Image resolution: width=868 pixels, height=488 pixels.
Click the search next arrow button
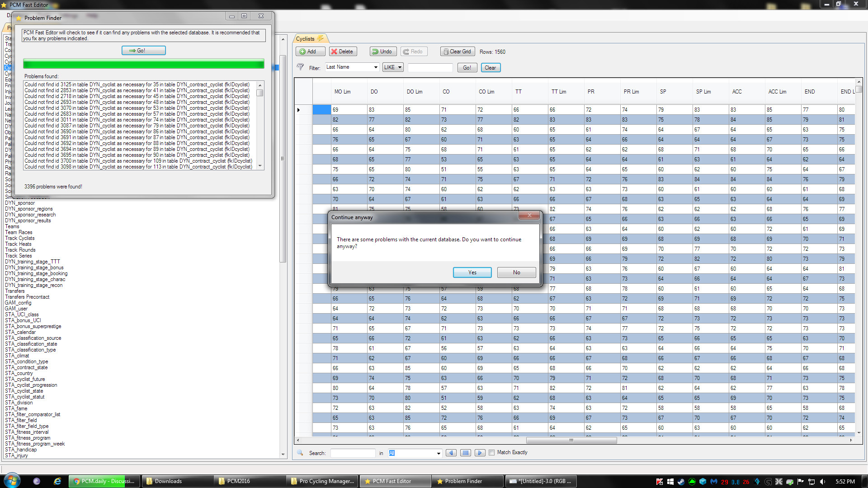480,453
